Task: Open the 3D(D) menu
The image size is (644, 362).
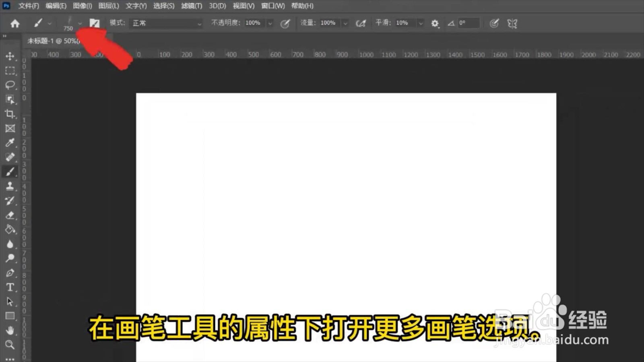Action: tap(217, 6)
